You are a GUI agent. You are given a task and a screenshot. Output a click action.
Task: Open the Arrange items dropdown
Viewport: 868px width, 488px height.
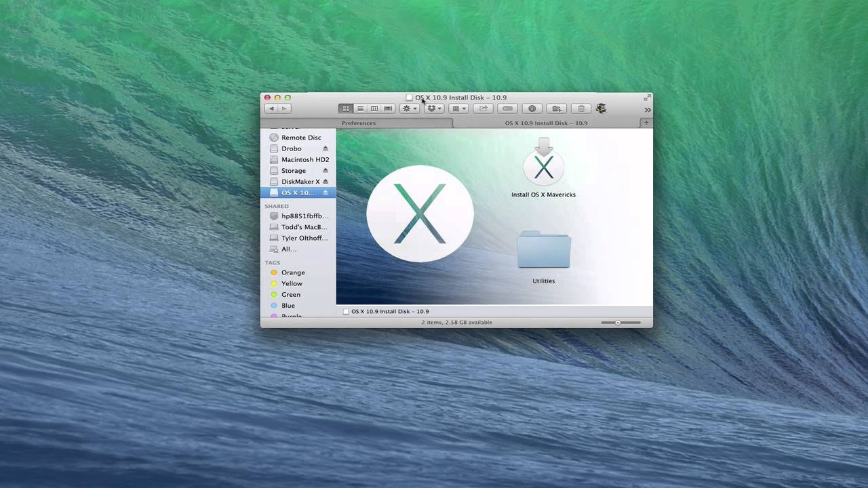(x=458, y=108)
